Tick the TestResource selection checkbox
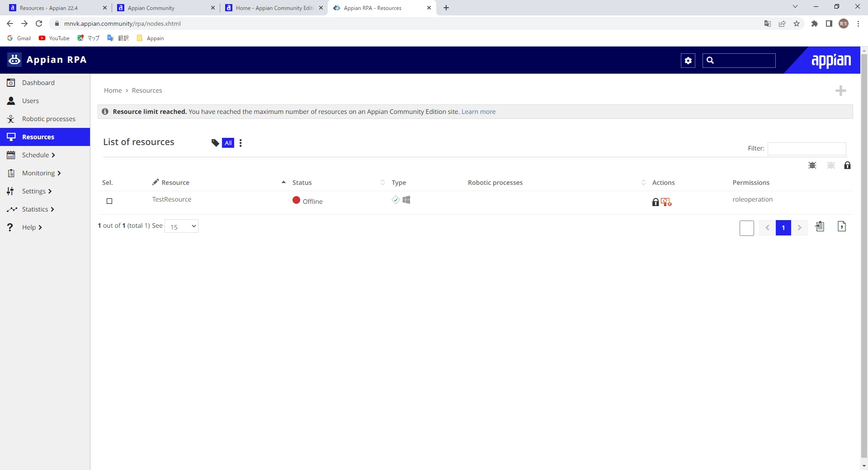868x470 pixels. coord(109,201)
